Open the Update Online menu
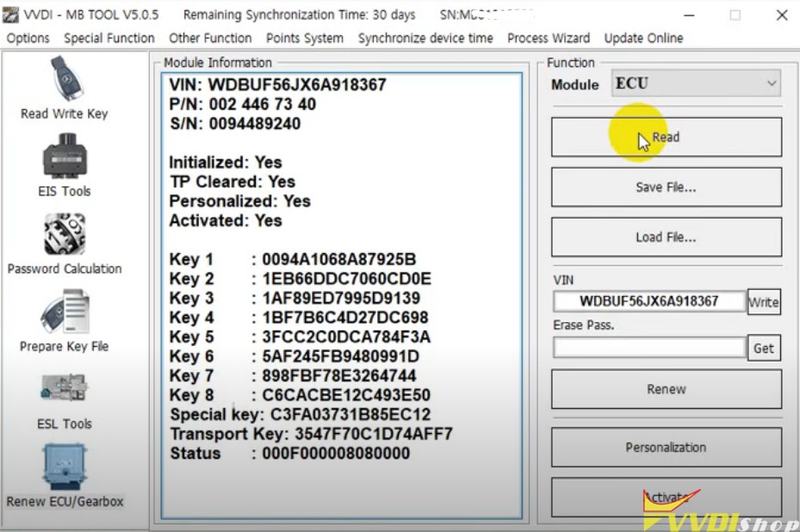 643,38
